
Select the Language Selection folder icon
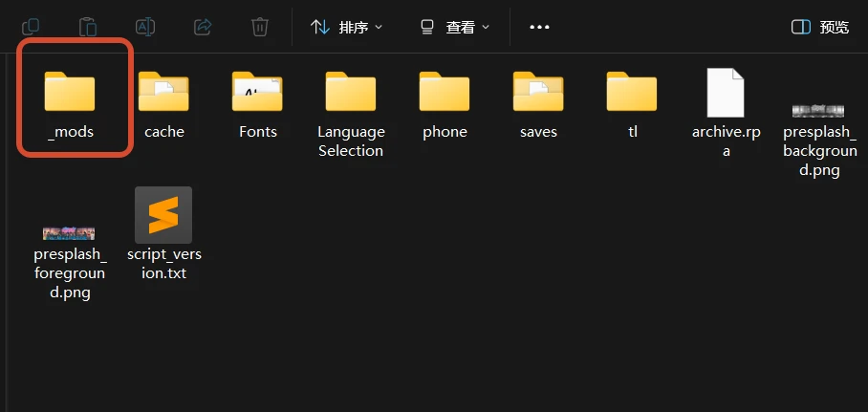click(x=351, y=92)
